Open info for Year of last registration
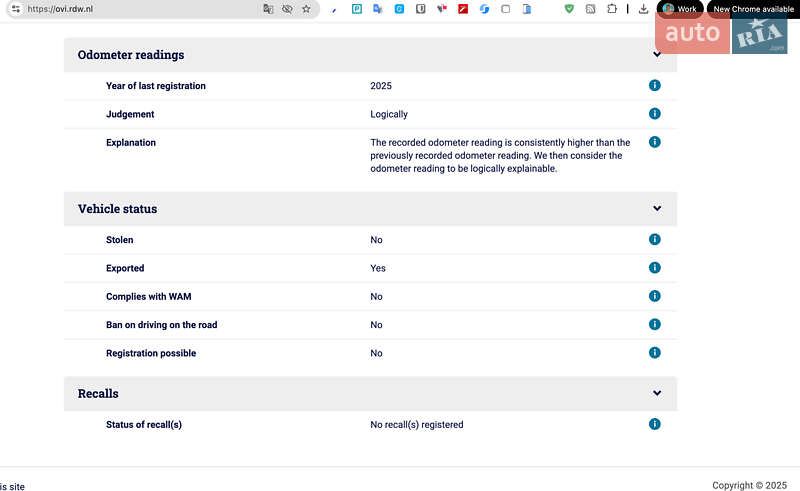 click(655, 86)
